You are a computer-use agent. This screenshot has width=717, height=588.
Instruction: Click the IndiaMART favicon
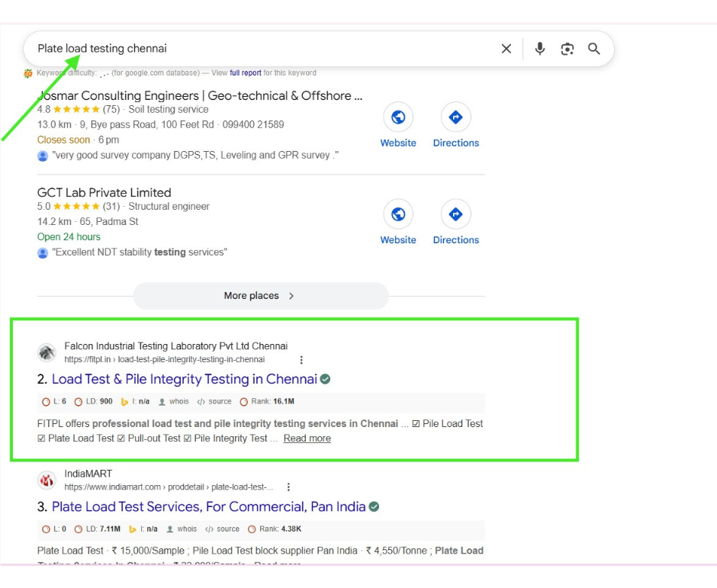pos(47,480)
